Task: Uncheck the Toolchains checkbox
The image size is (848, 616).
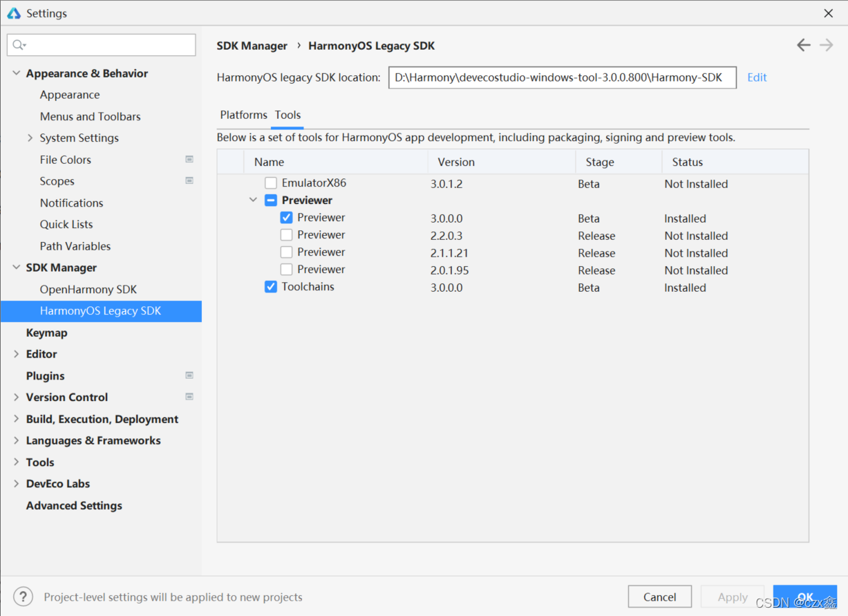Action: click(x=271, y=287)
